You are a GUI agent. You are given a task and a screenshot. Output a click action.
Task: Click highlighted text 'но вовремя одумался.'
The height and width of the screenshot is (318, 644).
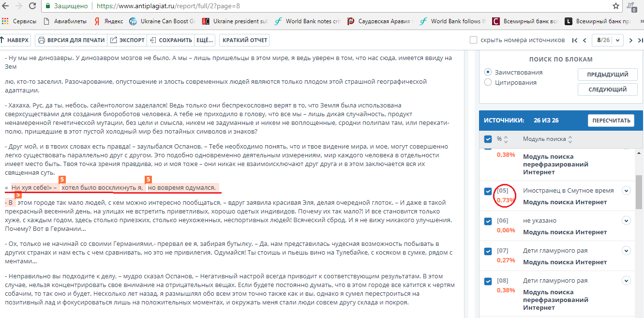point(182,187)
